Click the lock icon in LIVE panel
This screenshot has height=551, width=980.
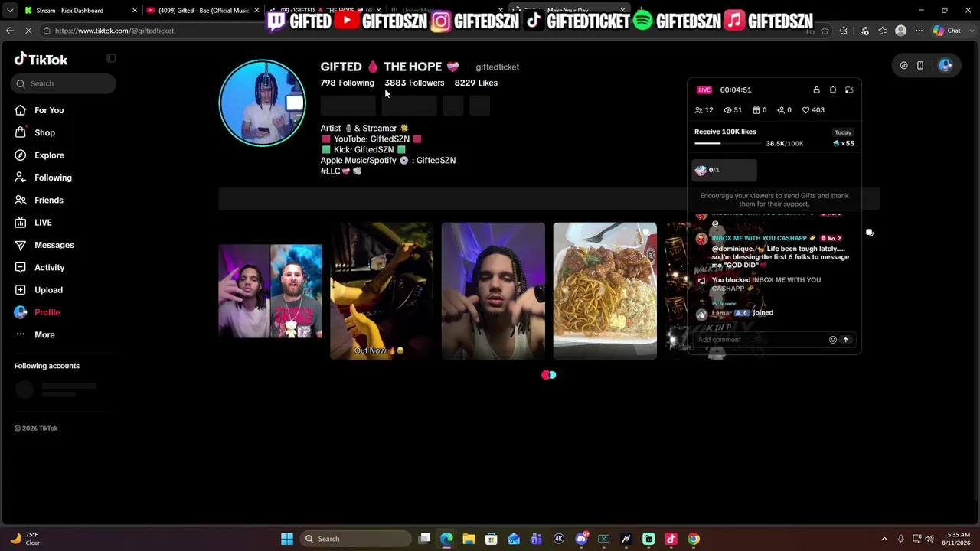click(x=816, y=90)
